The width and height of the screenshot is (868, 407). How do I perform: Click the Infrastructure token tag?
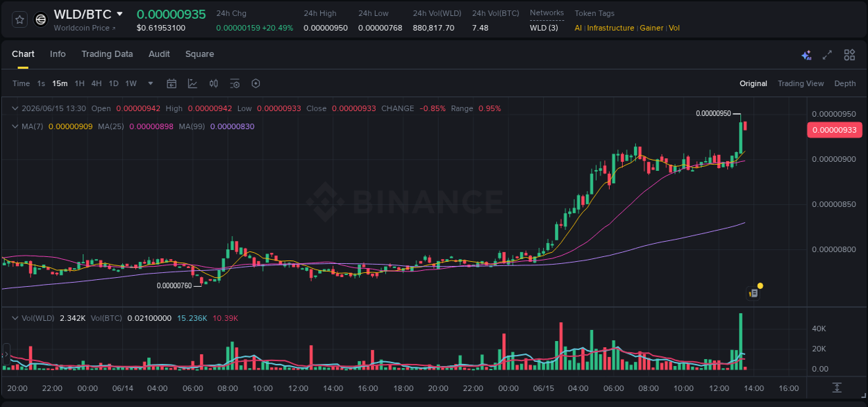pyautogui.click(x=610, y=28)
